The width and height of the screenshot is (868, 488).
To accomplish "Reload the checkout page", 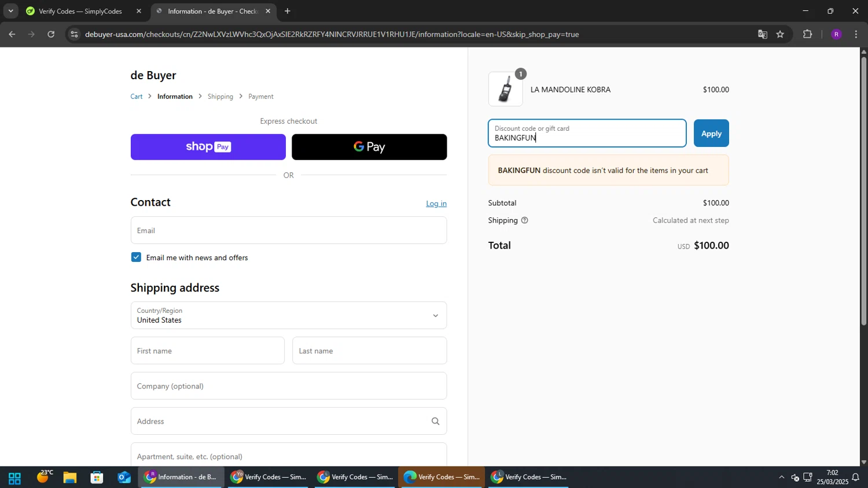I will pyautogui.click(x=51, y=34).
